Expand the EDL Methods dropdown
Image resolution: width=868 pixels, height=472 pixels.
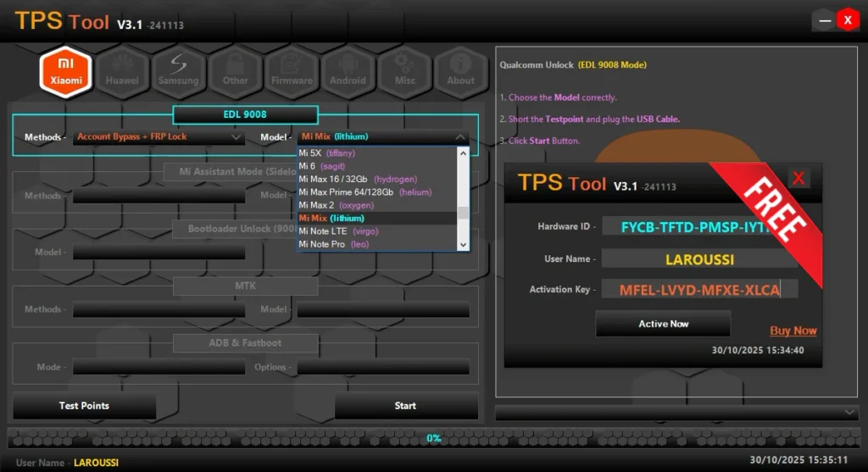(x=159, y=136)
